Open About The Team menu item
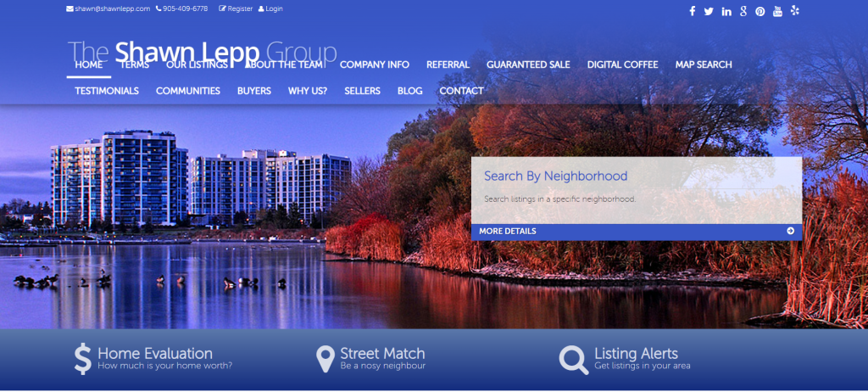868x392 pixels. [284, 64]
